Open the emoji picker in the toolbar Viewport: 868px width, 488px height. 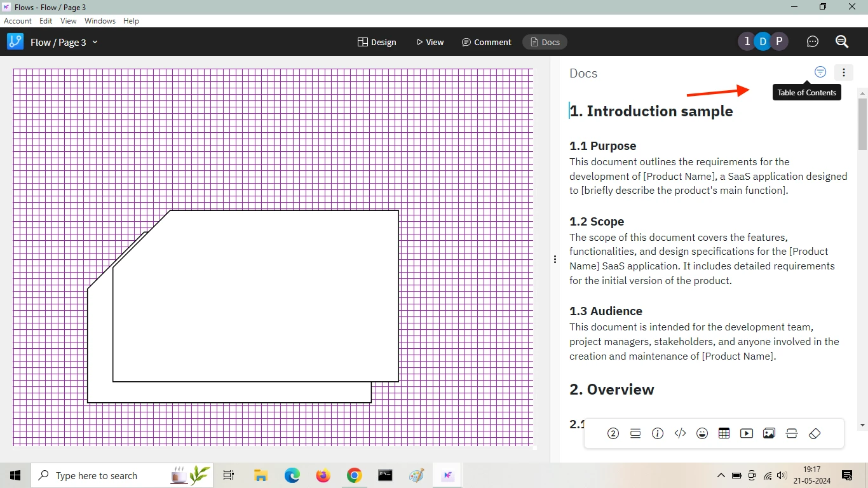(702, 433)
